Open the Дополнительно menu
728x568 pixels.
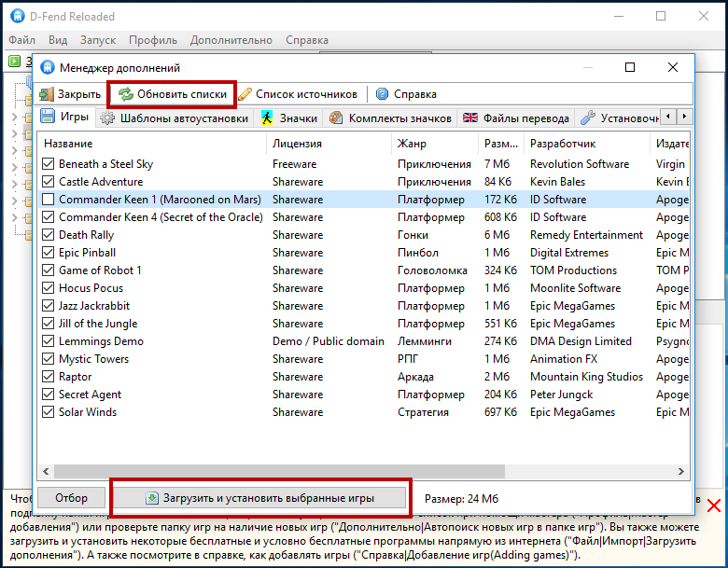[231, 40]
